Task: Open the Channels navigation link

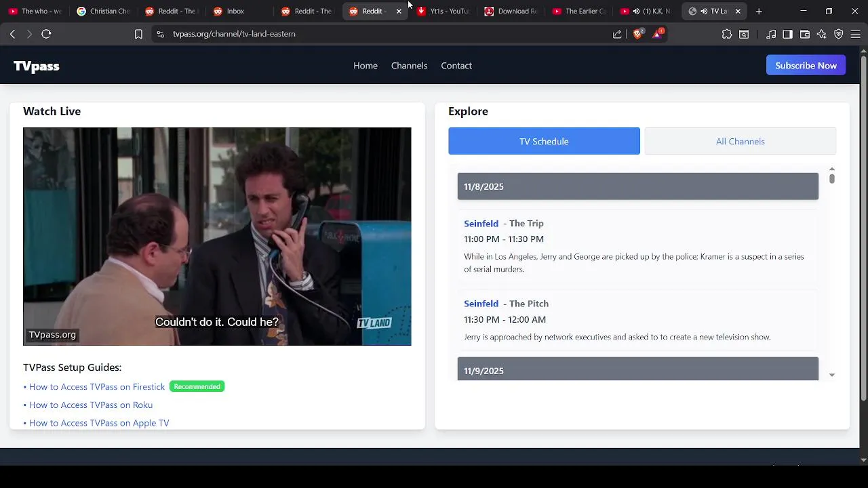Action: (x=409, y=66)
